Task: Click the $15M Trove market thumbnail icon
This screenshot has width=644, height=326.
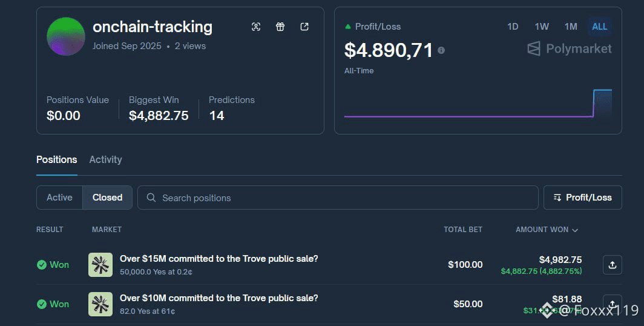Action: coord(100,265)
